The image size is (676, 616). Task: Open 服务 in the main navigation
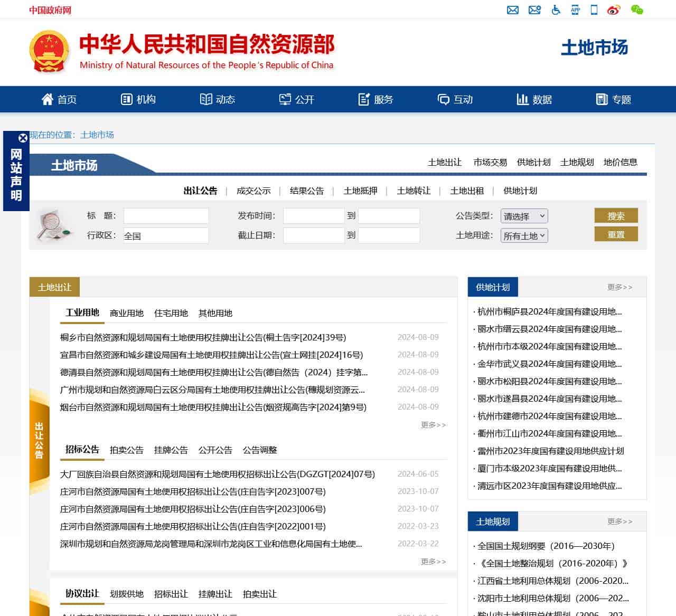point(375,99)
